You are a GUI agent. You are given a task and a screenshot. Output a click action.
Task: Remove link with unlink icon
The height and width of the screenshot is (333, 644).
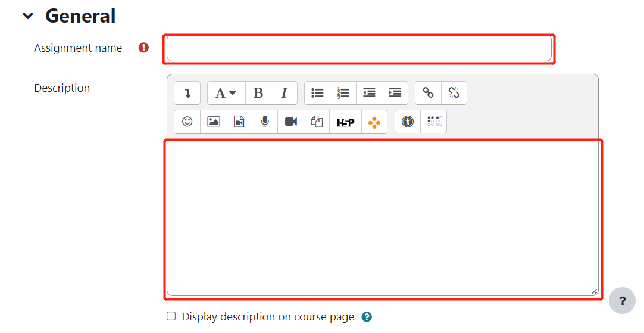coord(454,93)
